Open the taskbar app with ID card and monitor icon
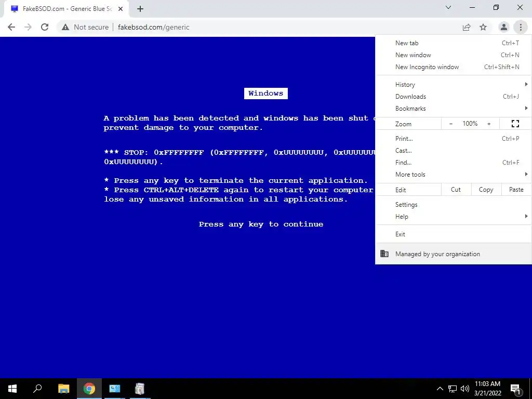532x399 pixels. (115, 389)
